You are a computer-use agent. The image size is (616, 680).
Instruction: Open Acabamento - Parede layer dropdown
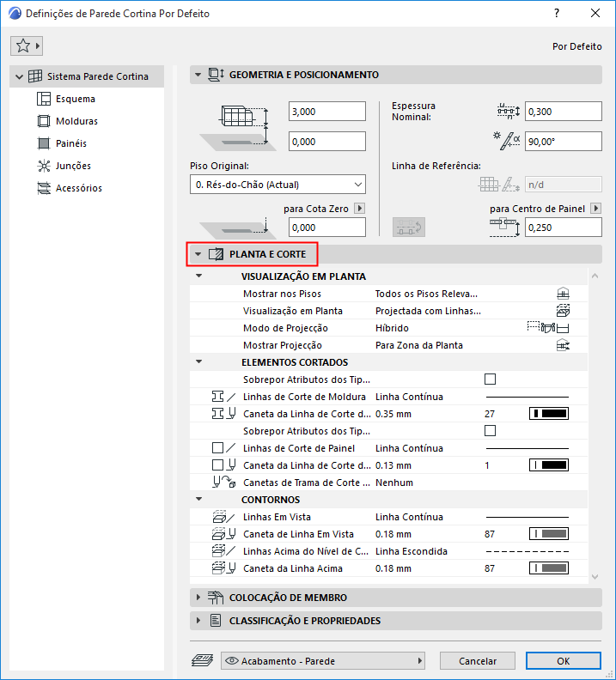click(x=323, y=660)
